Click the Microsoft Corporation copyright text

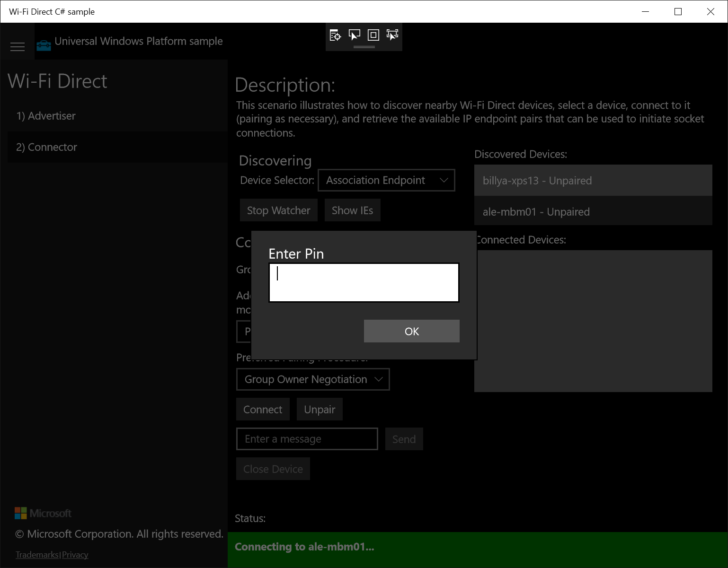119,534
